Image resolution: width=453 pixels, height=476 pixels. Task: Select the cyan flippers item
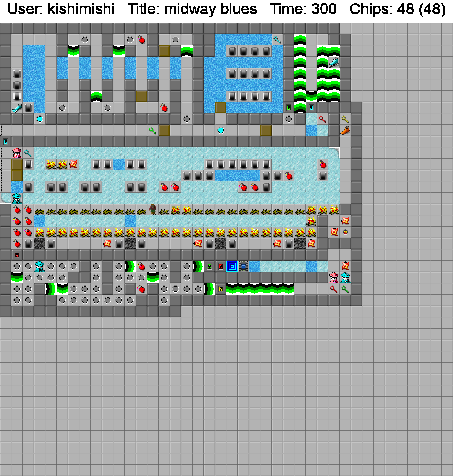[17, 108]
